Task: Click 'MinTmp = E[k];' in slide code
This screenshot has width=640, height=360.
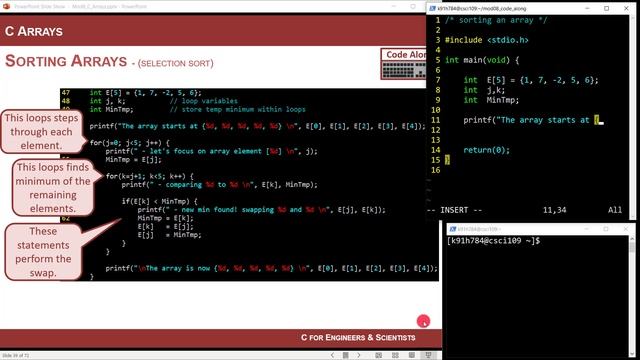Action: 165,218
